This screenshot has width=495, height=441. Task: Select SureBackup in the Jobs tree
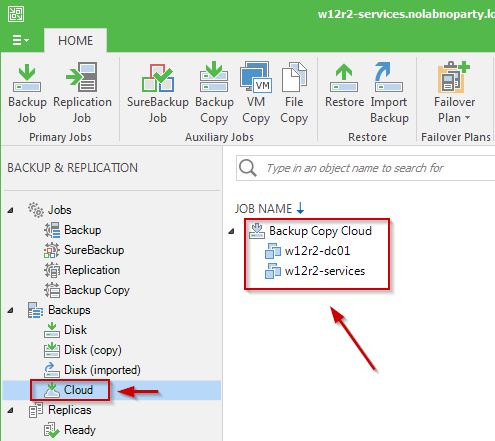94,250
